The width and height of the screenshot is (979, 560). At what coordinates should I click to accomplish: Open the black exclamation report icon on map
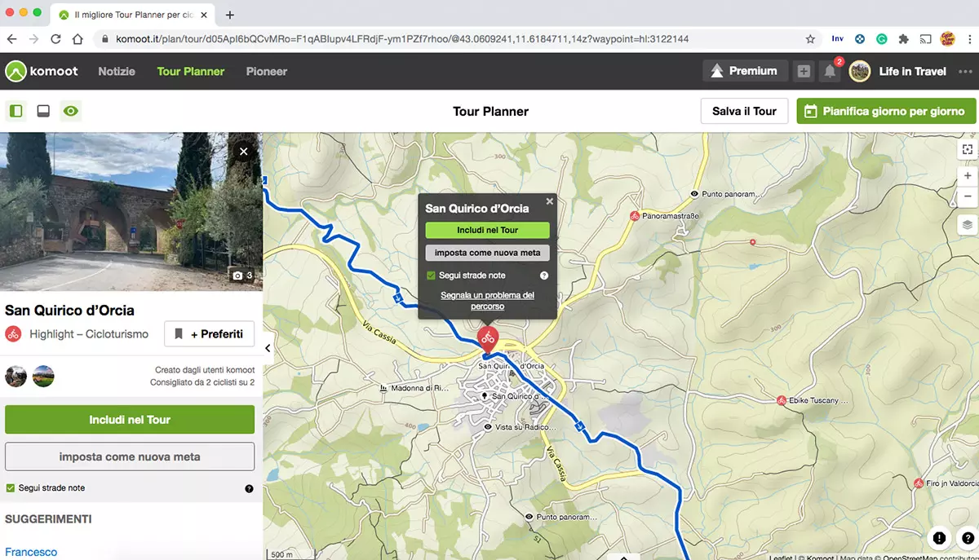939,538
